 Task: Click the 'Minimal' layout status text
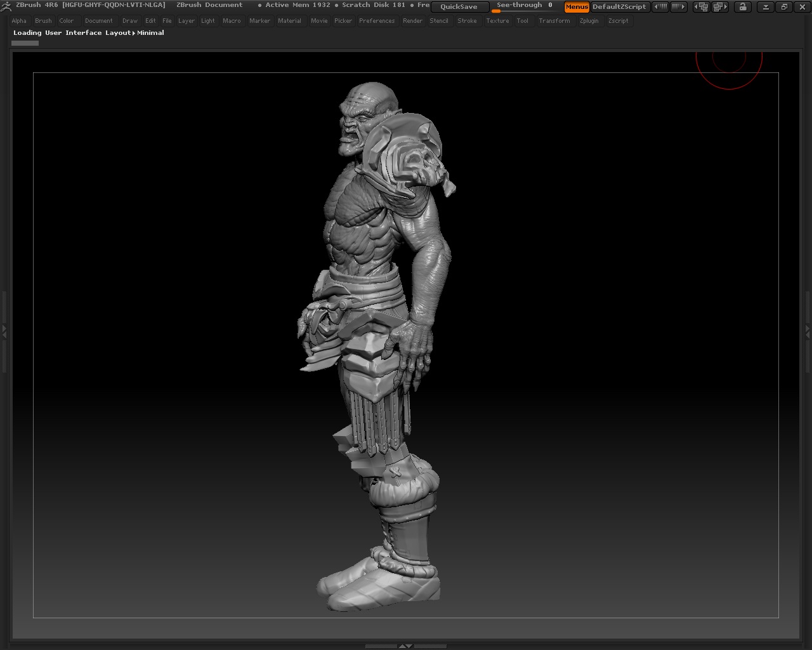tap(151, 33)
